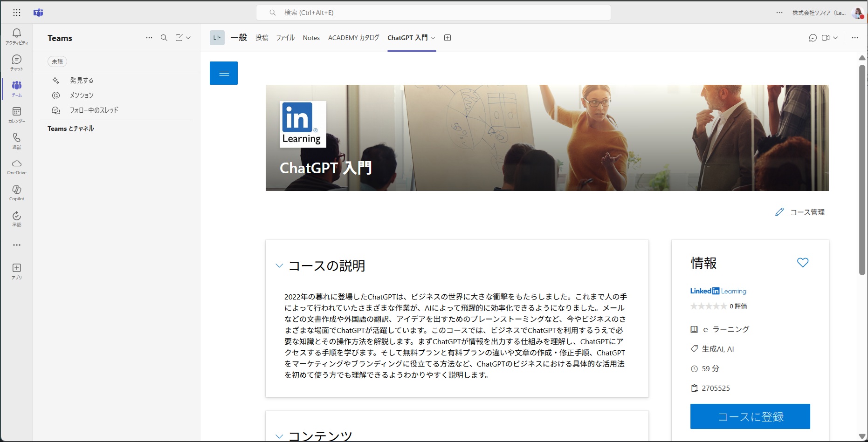Viewport: 868px width, 442px height.
Task: Open Activity (アクティビティ) bell in sidebar
Action: tap(17, 36)
